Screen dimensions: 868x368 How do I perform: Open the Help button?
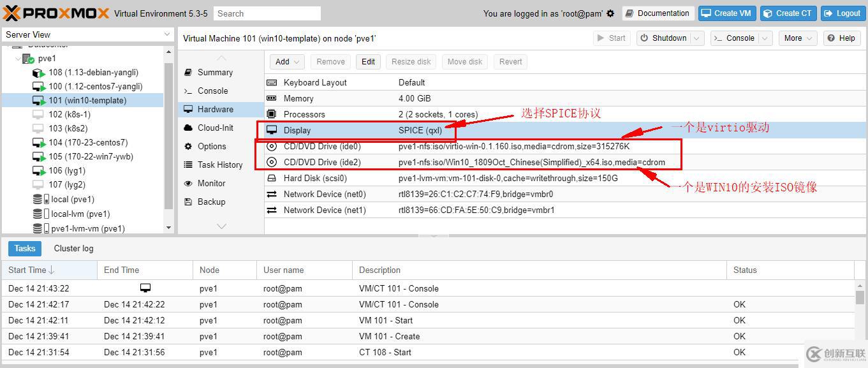tap(841, 38)
